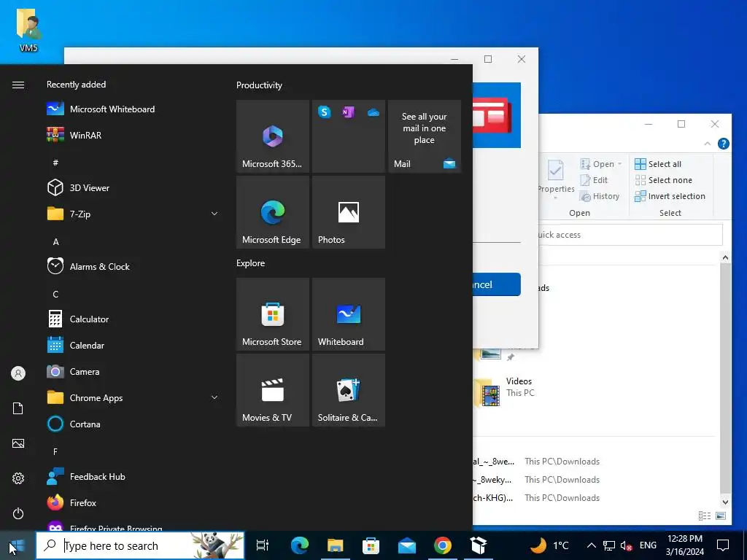Open OneDrive from the Office tile group
Image resolution: width=747 pixels, height=560 pixels.
373,112
